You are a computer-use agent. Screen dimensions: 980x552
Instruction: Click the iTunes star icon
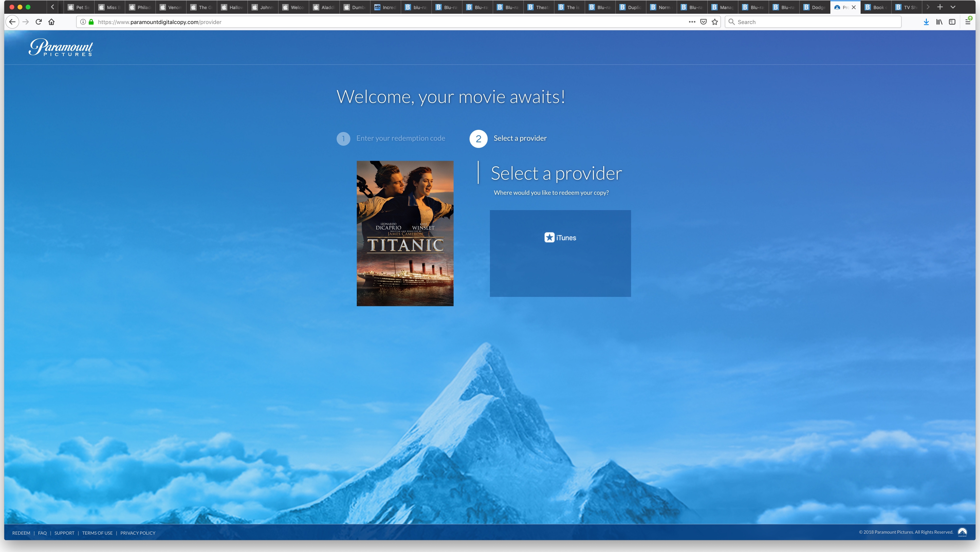point(549,238)
